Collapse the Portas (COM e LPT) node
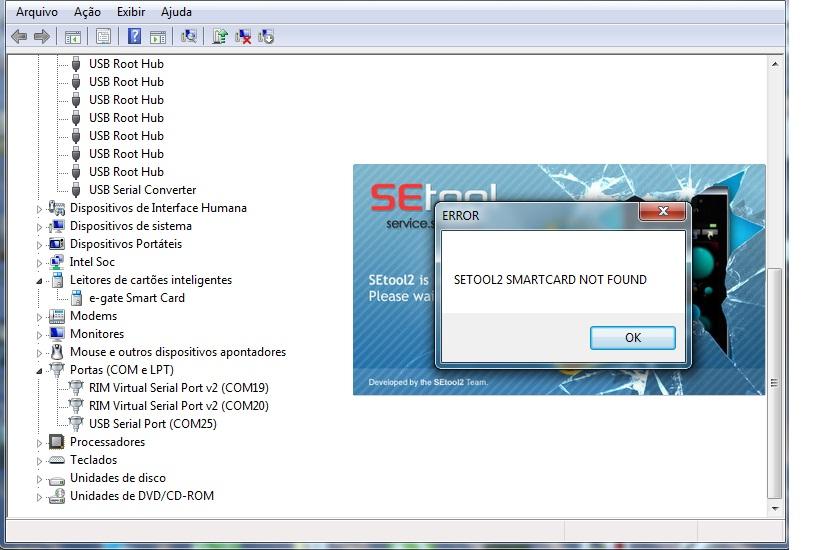This screenshot has width=819, height=550. click(39, 371)
